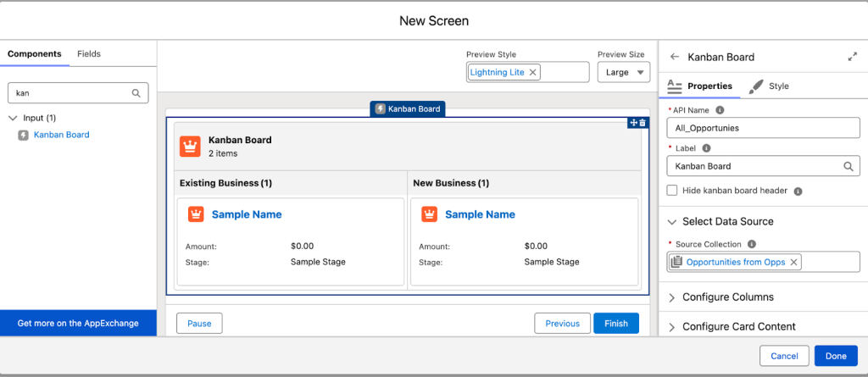Expand the properties panel with the expand icon
The width and height of the screenshot is (868, 377).
(852, 58)
